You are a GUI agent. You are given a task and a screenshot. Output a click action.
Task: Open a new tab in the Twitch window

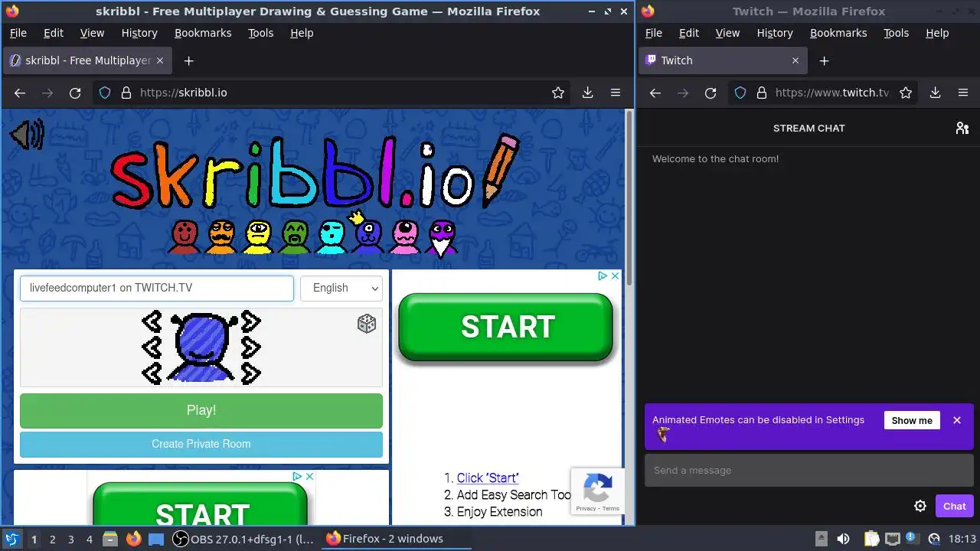(x=824, y=60)
